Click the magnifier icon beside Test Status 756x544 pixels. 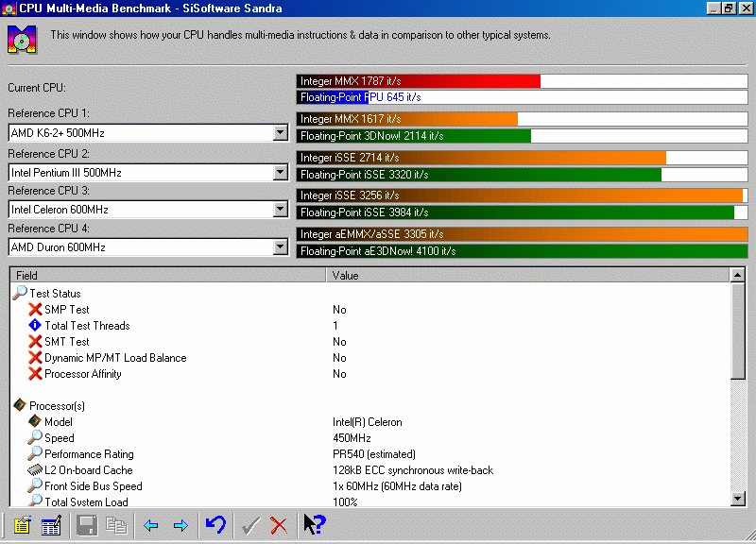click(x=20, y=293)
